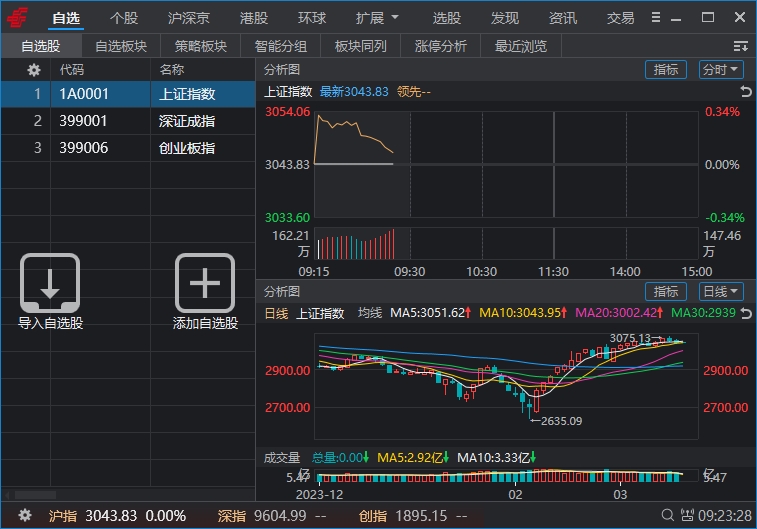Screen dimensions: 757x529
Task: Switch to the 板块同列 tab
Action: (x=361, y=46)
